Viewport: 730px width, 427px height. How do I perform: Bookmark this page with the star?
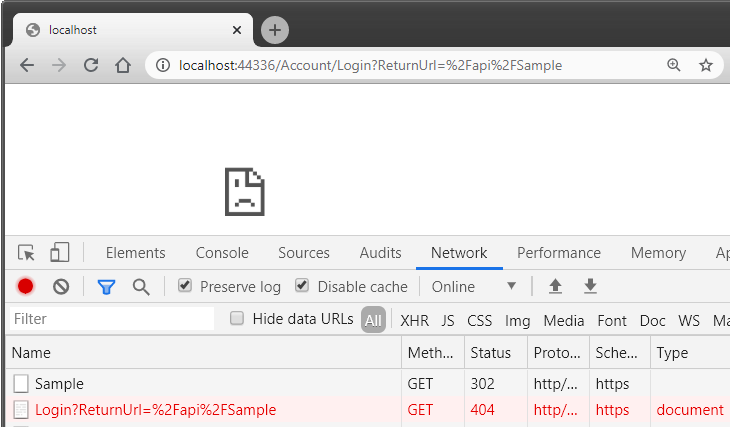point(706,65)
